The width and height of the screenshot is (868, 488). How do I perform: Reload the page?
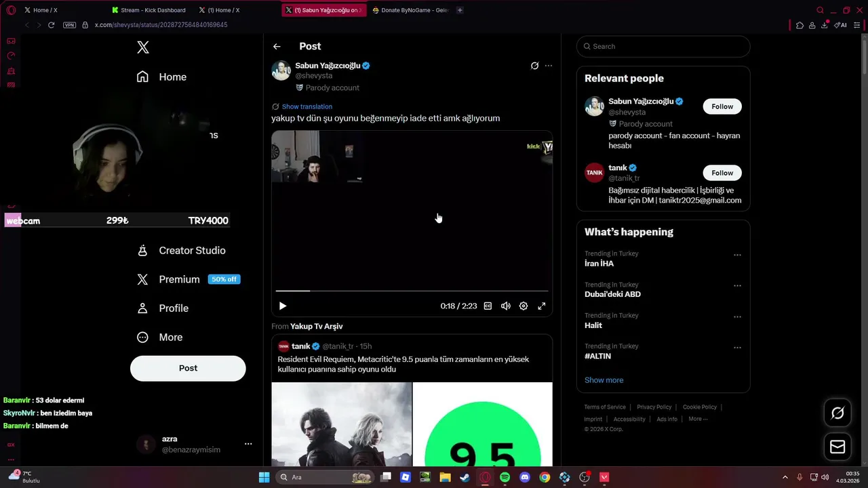51,25
